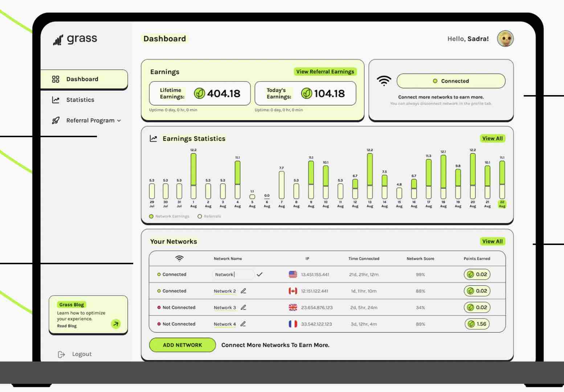Toggle the Referrals legend option
Image resolution: width=564 pixels, height=392 pixels.
[200, 216]
